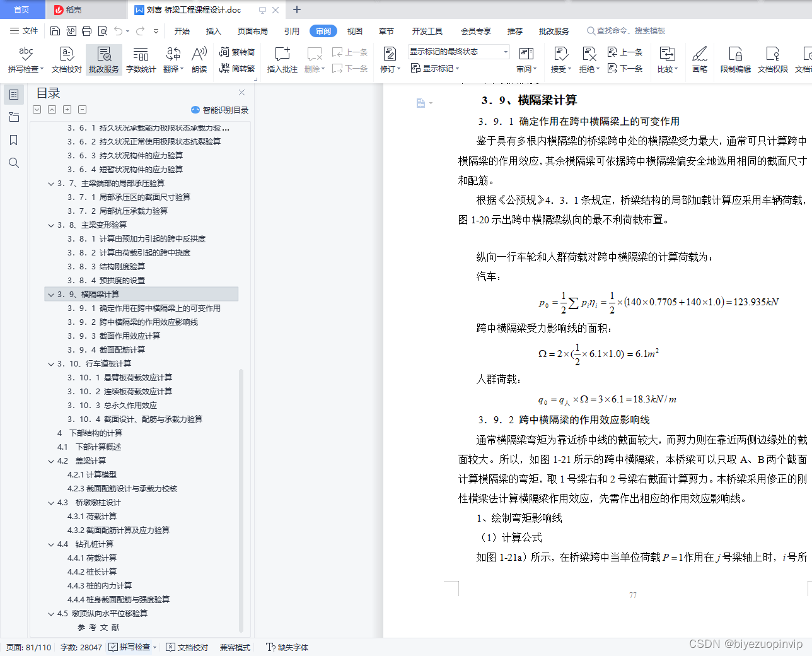Open the review pane icon
This screenshot has height=656, width=812.
click(x=526, y=54)
